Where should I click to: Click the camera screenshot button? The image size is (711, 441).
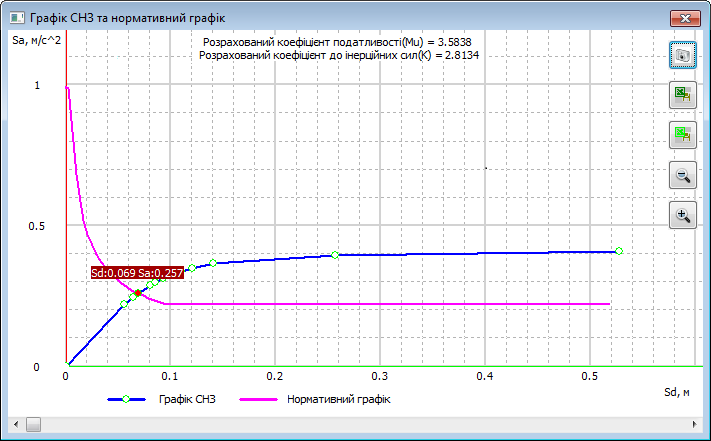(x=683, y=56)
